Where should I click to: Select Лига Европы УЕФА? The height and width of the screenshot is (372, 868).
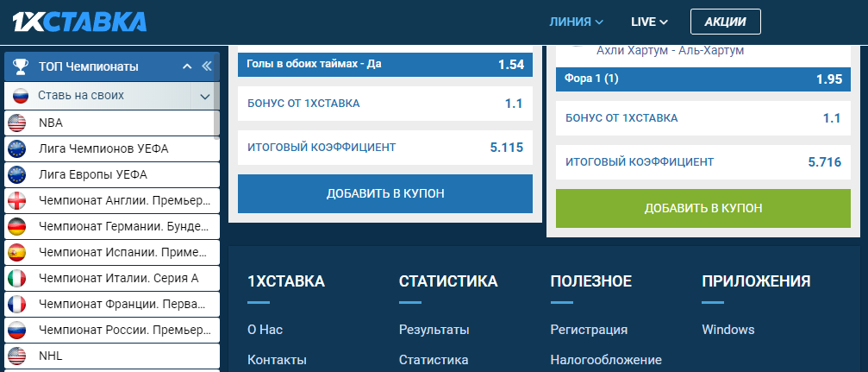pos(112,174)
